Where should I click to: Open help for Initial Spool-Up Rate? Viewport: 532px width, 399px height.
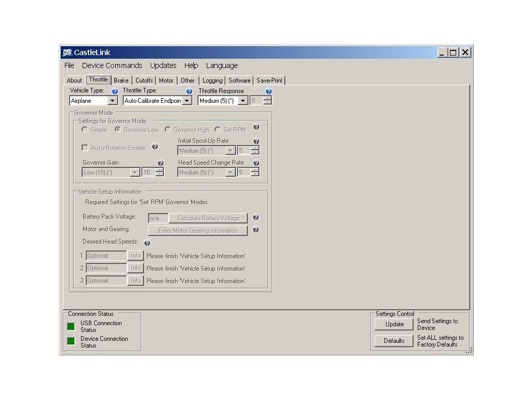(256, 141)
